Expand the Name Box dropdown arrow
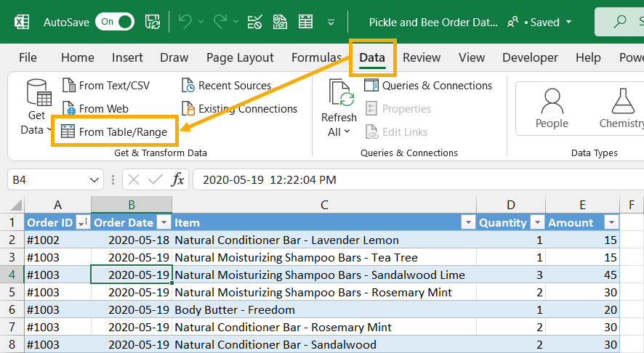Image resolution: width=644 pixels, height=353 pixels. tap(94, 180)
